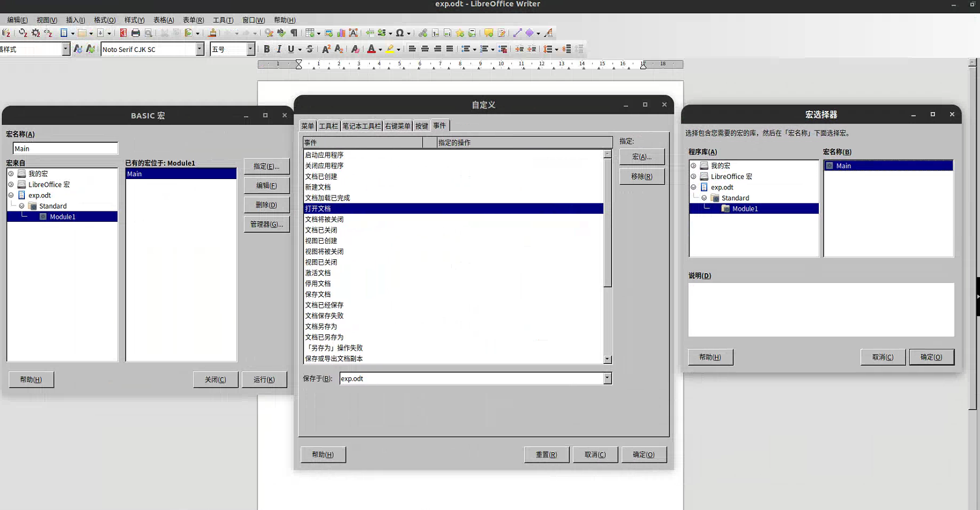Click the Special Character omega icon
Screen dimensions: 980x510
click(400, 33)
